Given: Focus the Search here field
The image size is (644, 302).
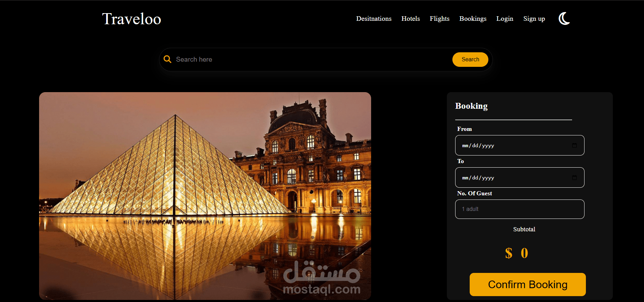Looking at the screenshot, I should pyautogui.click(x=311, y=60).
